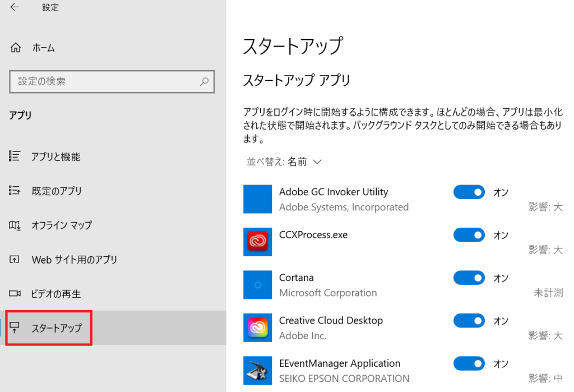Click SEIKO EPSON CORPORATION publisher text
574x392 pixels.
point(344,379)
